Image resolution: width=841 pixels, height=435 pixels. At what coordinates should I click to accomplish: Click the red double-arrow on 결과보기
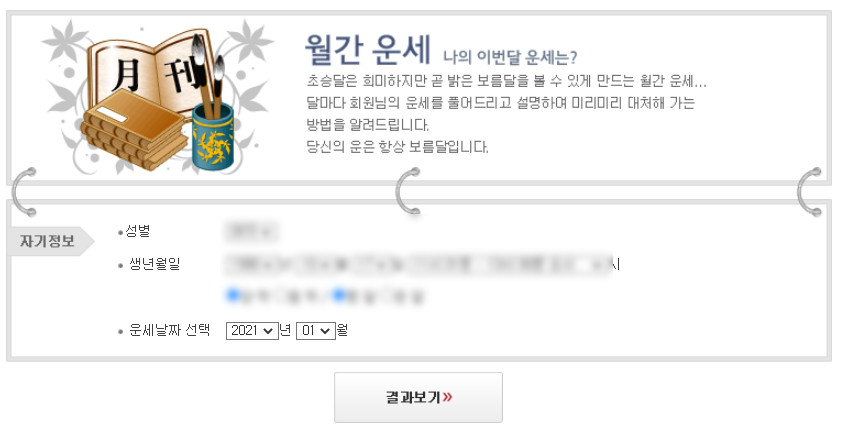click(448, 397)
